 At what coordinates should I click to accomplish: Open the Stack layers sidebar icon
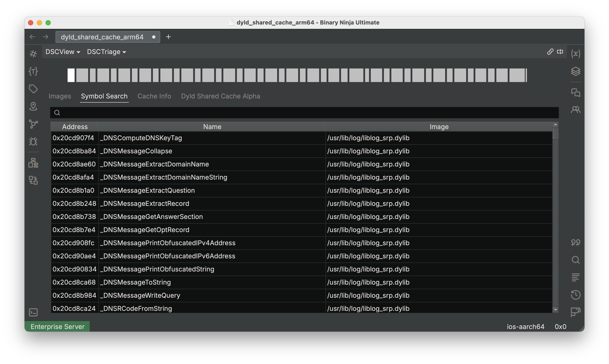[x=575, y=71]
